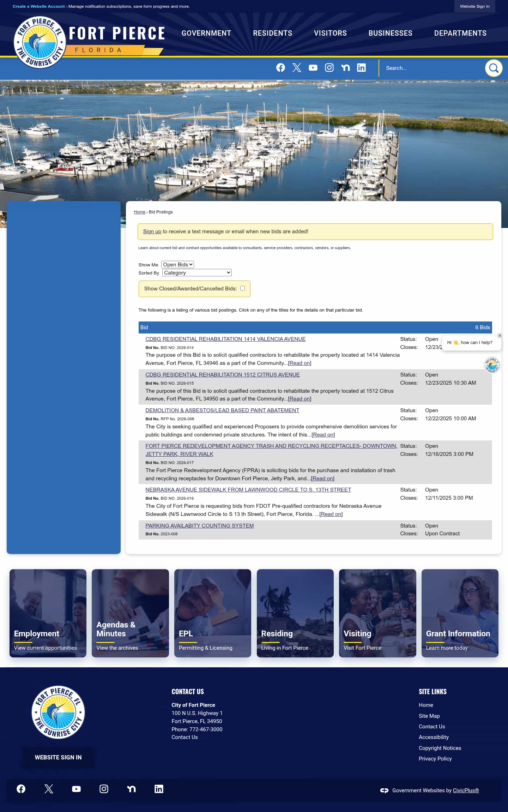The width and height of the screenshot is (508, 812).
Task: Open the Departments menu
Action: click(x=460, y=33)
